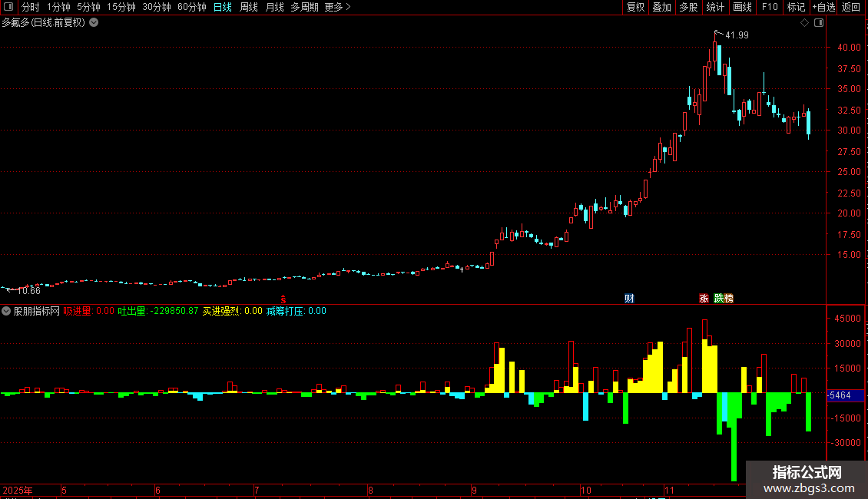Click the red S signal marker
868x499 pixels.
pyautogui.click(x=283, y=299)
